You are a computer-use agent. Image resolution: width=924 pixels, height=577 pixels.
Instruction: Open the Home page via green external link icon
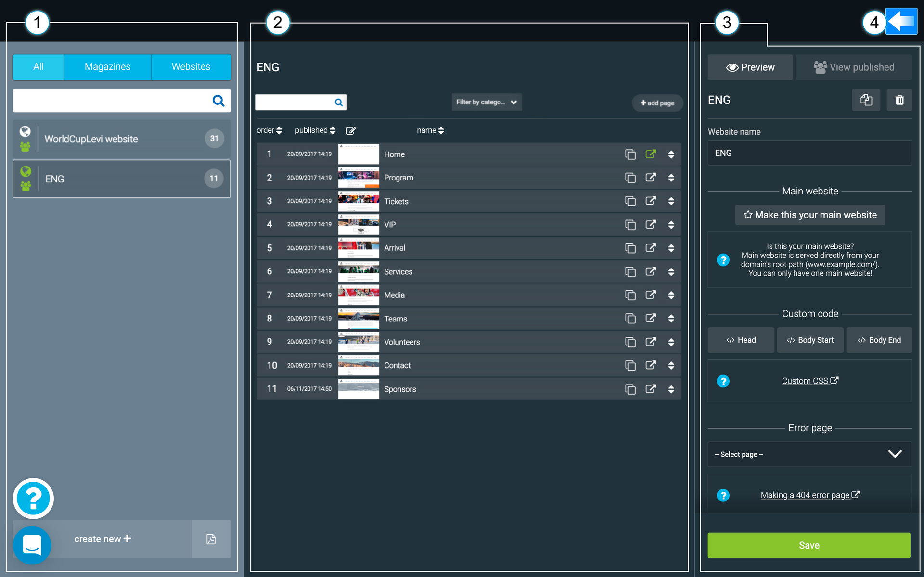pyautogui.click(x=651, y=154)
